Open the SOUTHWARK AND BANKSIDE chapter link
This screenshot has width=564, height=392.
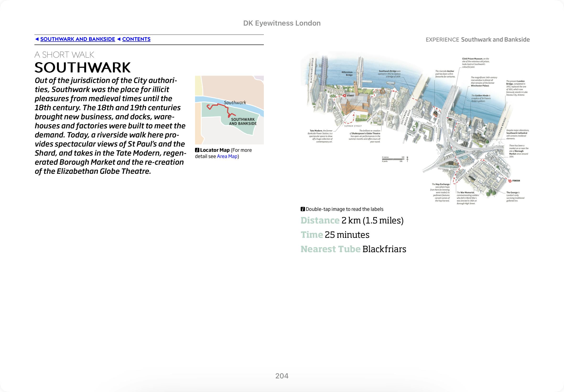(x=78, y=39)
